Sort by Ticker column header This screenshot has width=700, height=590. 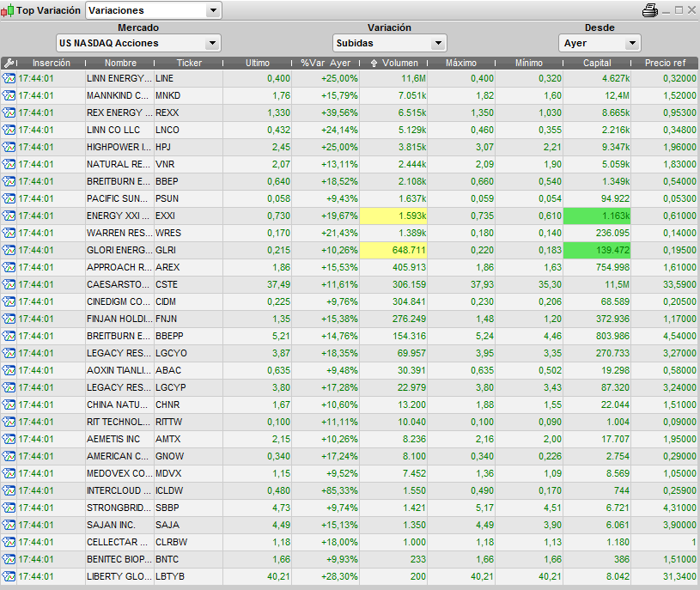189,63
